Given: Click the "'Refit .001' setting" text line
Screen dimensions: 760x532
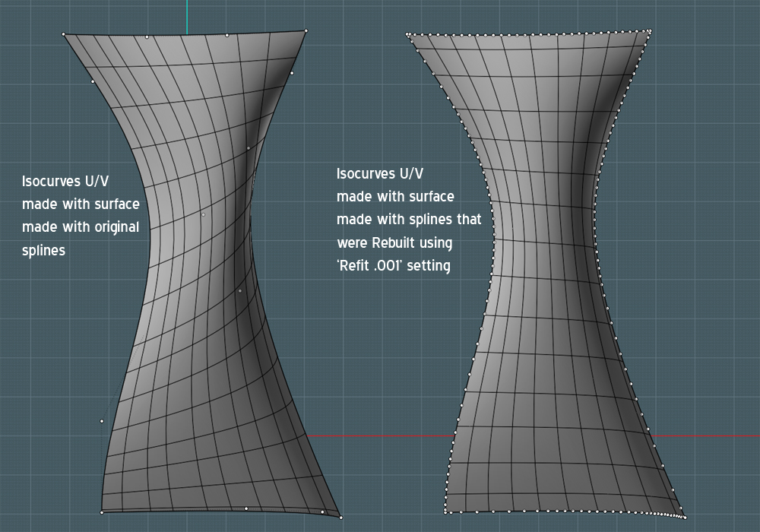Looking at the screenshot, I should (394, 265).
